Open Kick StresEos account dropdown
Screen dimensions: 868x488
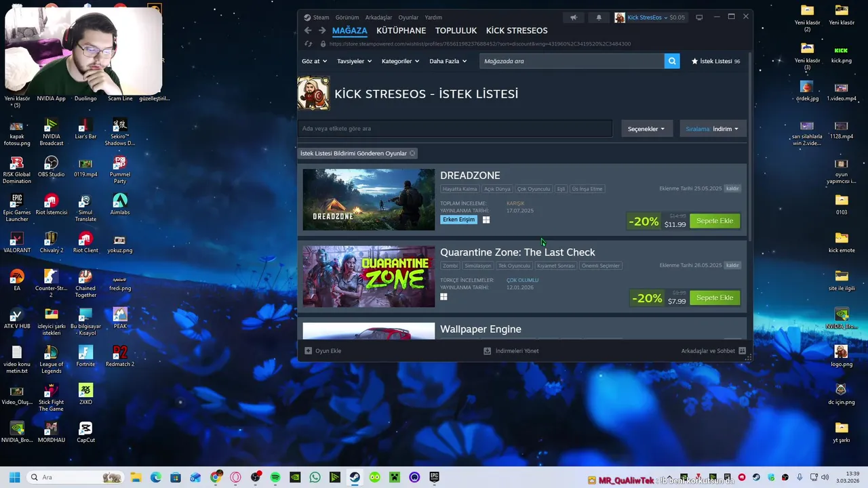pos(650,18)
